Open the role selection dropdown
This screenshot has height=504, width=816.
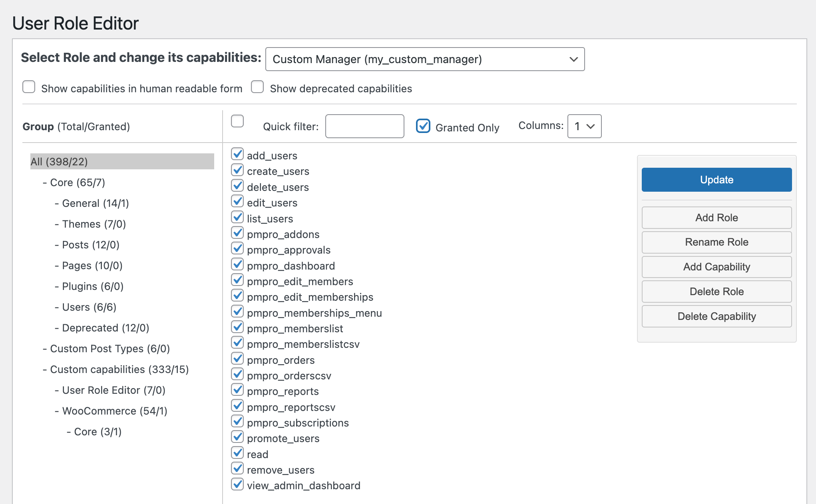pos(425,59)
